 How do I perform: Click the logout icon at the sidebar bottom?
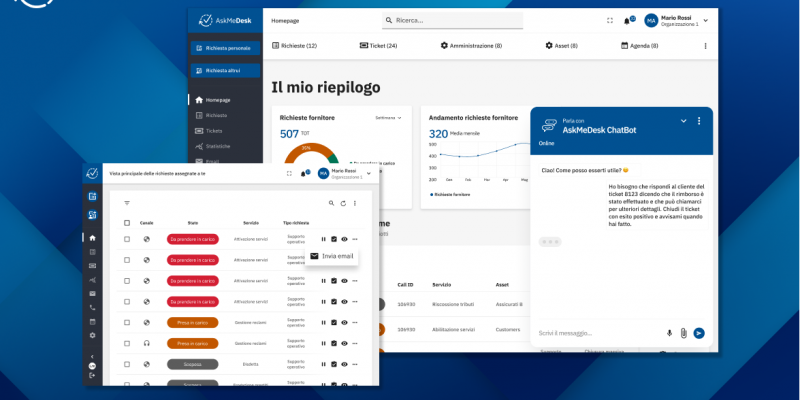[92, 375]
